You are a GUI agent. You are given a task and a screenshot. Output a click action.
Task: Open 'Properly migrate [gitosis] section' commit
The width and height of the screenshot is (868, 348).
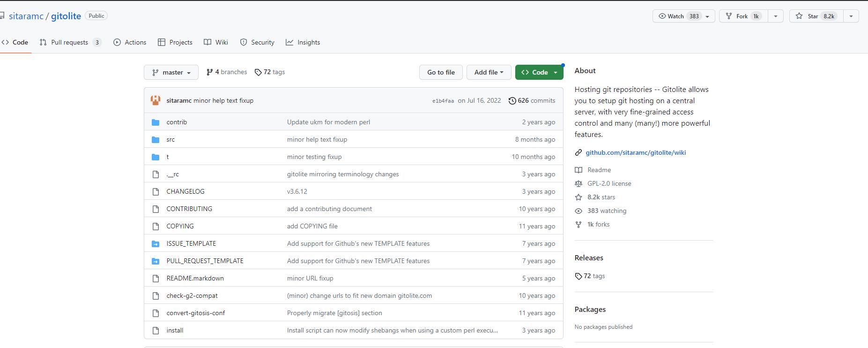[x=334, y=313]
